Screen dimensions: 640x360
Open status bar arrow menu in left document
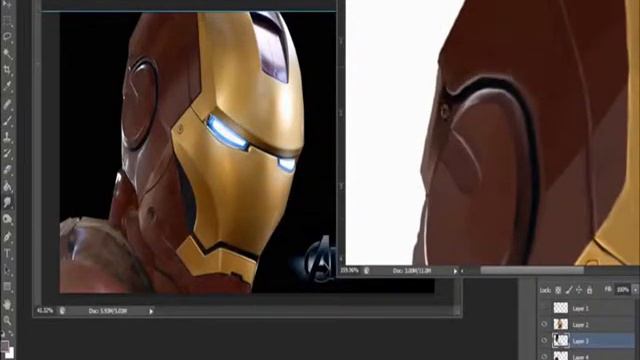151,311
